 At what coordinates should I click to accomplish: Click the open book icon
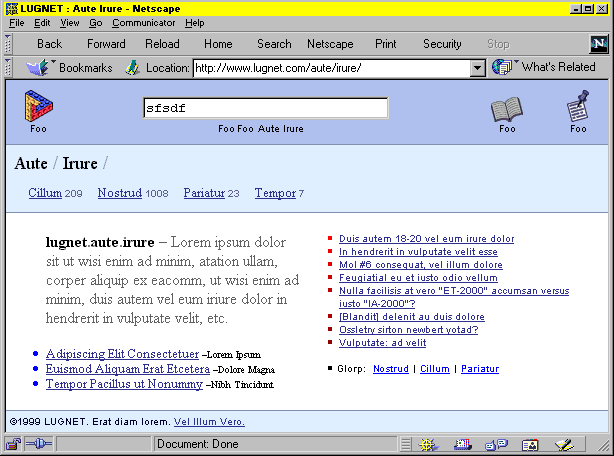coord(507,109)
